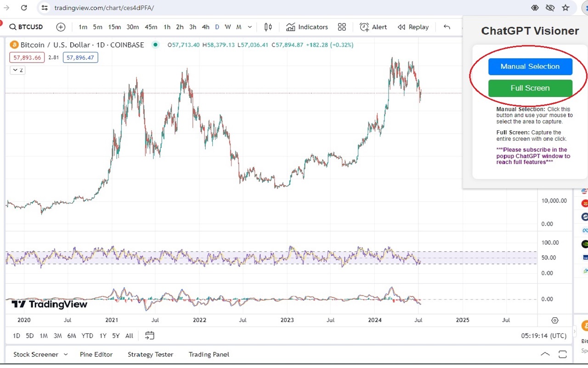Switch to the daily D timeframe
Viewport: 588px width, 368px height.
point(217,27)
